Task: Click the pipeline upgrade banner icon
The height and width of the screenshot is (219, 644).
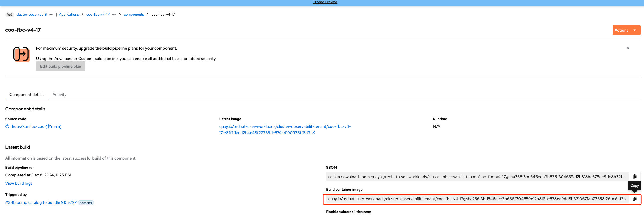Action: point(21,54)
